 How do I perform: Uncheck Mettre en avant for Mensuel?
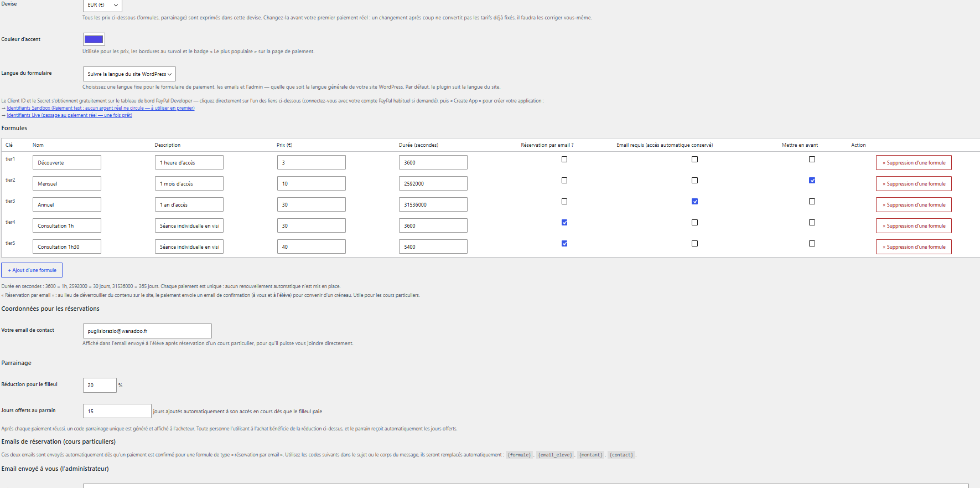pos(812,181)
